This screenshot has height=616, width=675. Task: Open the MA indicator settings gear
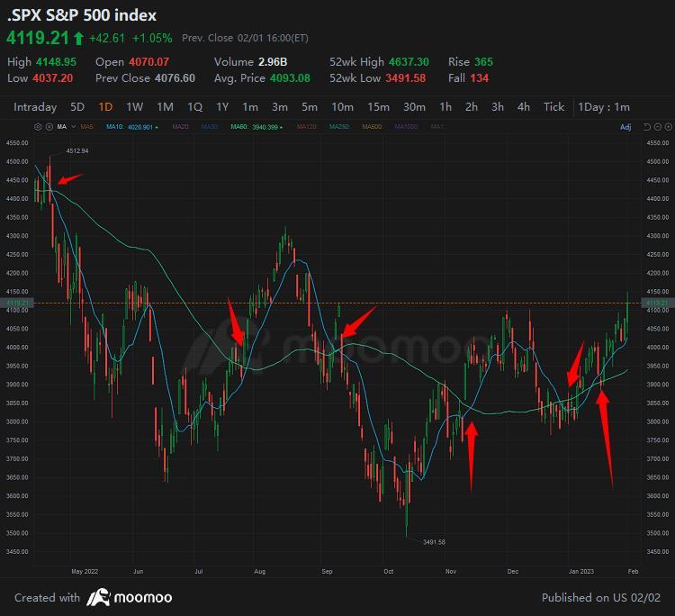click(39, 127)
